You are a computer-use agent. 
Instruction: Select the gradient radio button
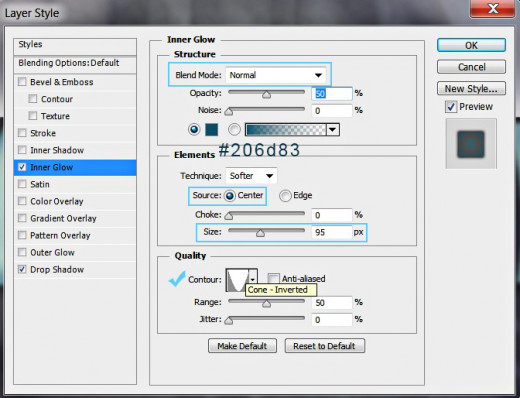click(234, 129)
